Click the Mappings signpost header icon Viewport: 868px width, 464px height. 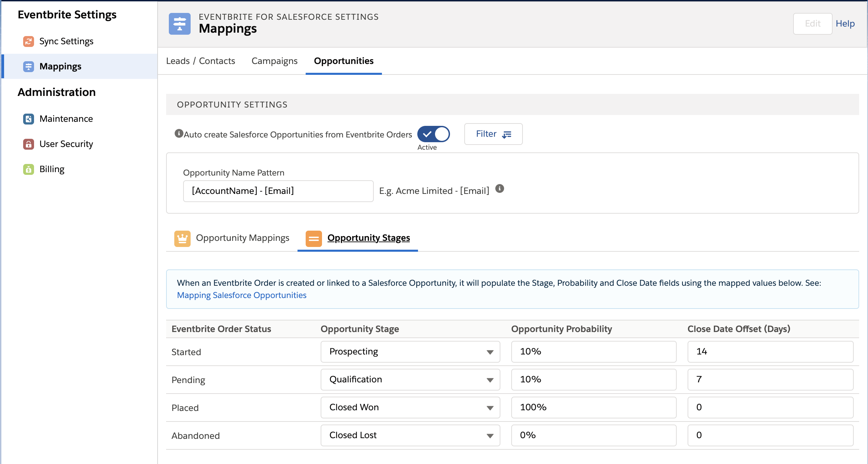click(180, 24)
